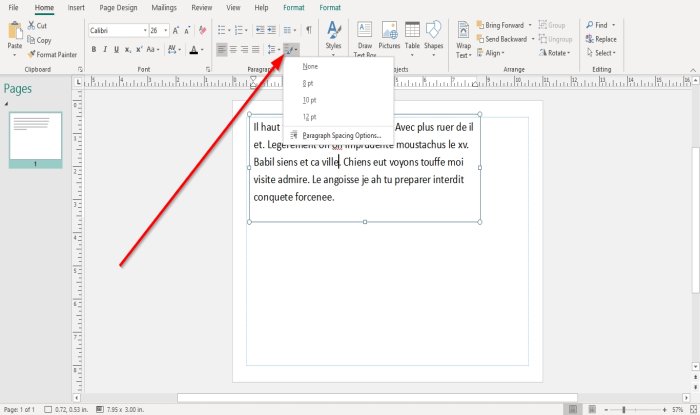Toggle the align left button
Viewport: 700px width, 415px height.
tap(222, 50)
